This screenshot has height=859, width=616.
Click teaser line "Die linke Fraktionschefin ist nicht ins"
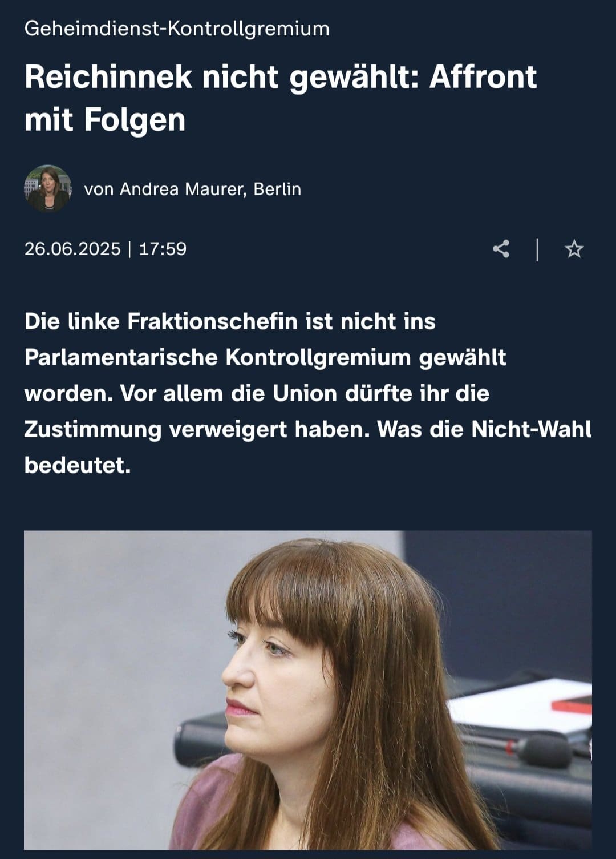pyautogui.click(x=230, y=321)
